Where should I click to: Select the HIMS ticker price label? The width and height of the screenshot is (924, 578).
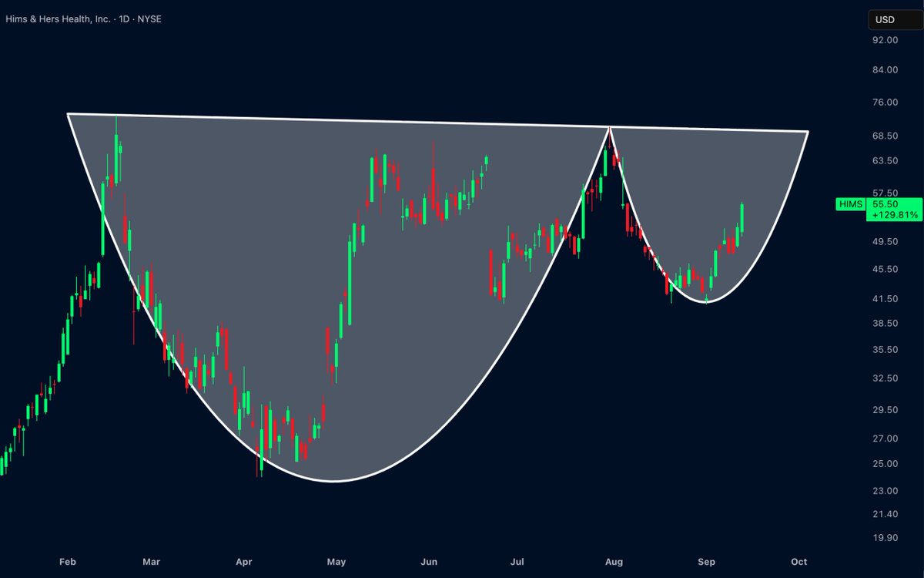(x=851, y=204)
